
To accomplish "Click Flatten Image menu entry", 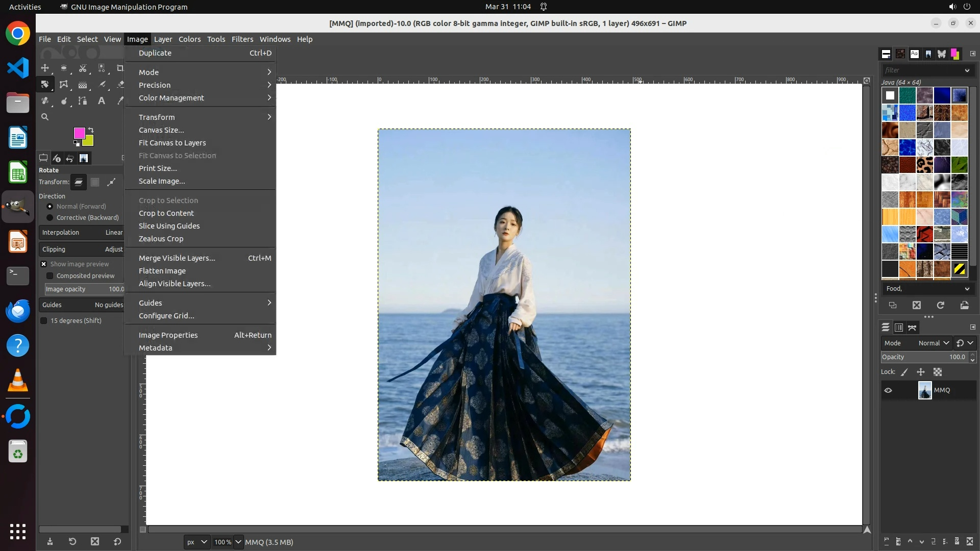I will 162,271.
